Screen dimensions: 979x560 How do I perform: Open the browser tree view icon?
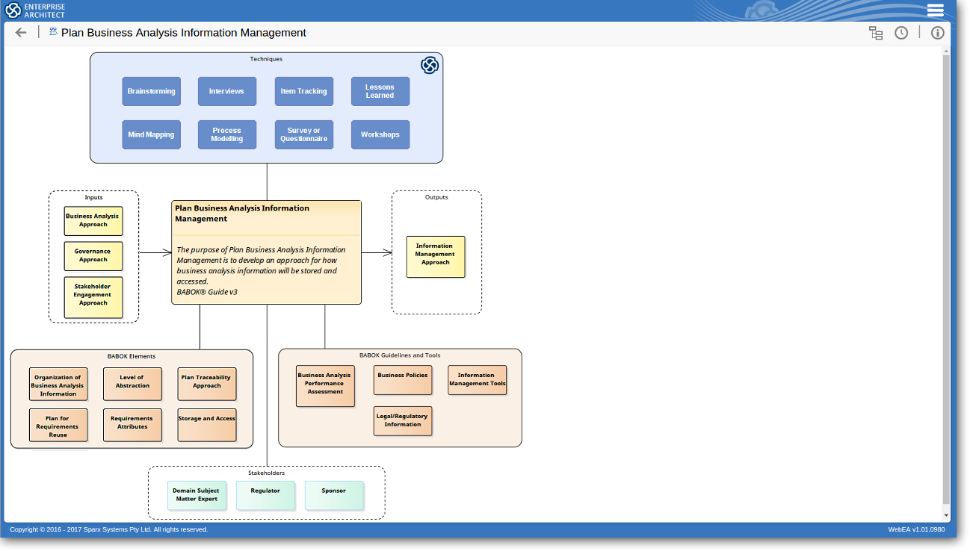pyautogui.click(x=876, y=33)
